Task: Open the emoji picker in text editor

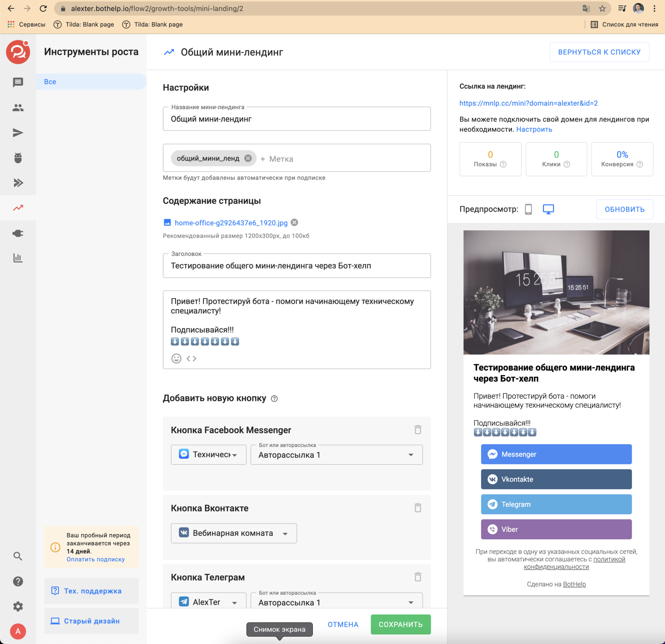Action: point(176,358)
